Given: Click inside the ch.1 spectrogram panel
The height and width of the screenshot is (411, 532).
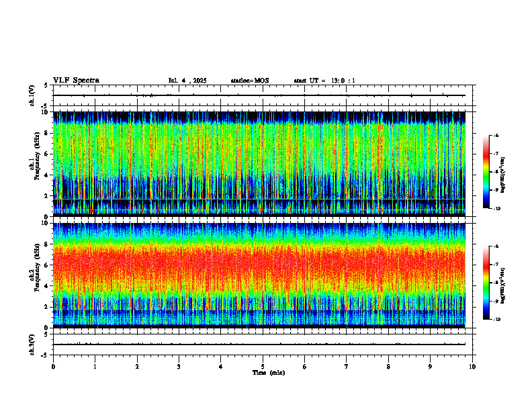Looking at the screenshot, I should click(259, 164).
